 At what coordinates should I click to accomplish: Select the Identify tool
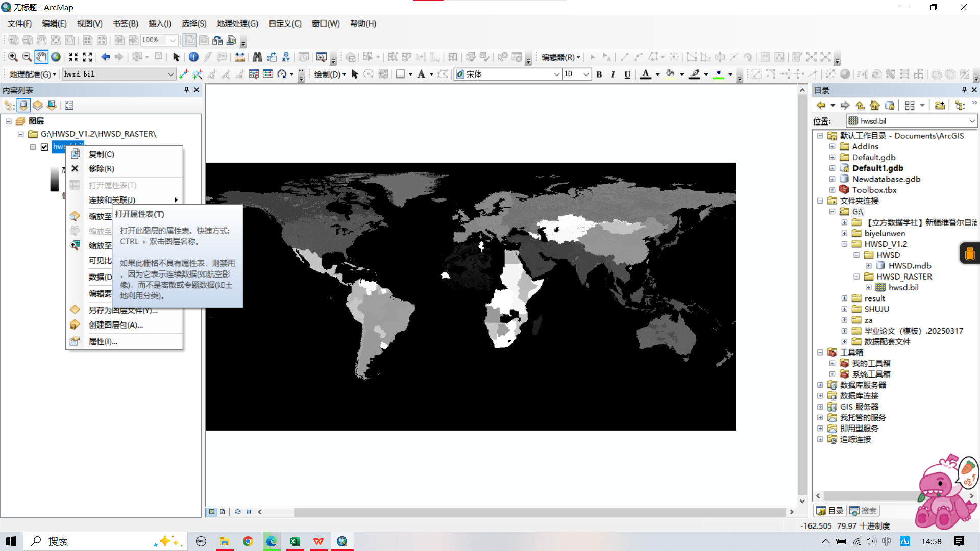[x=193, y=57]
